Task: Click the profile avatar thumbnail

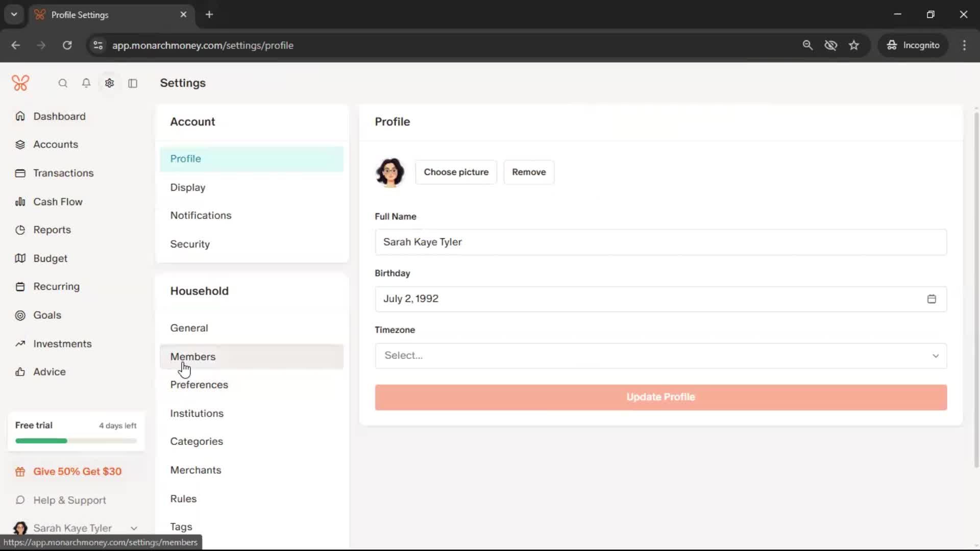Action: coord(390,172)
